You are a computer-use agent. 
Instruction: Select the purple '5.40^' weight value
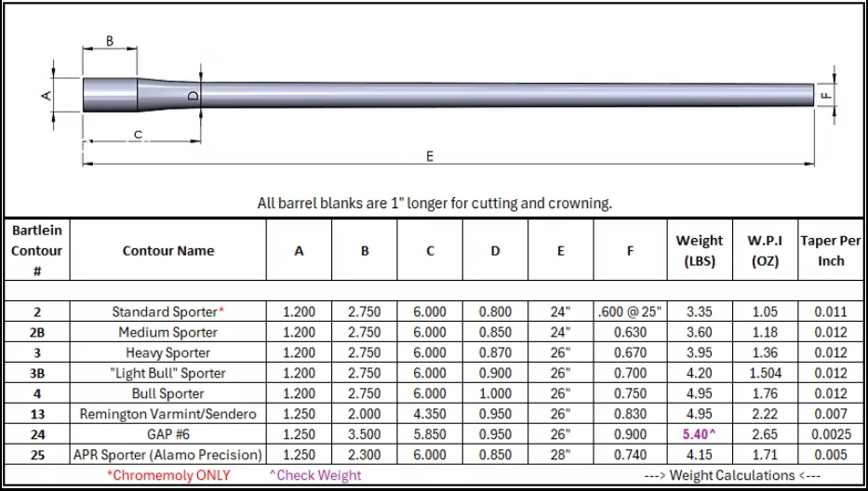tap(700, 434)
